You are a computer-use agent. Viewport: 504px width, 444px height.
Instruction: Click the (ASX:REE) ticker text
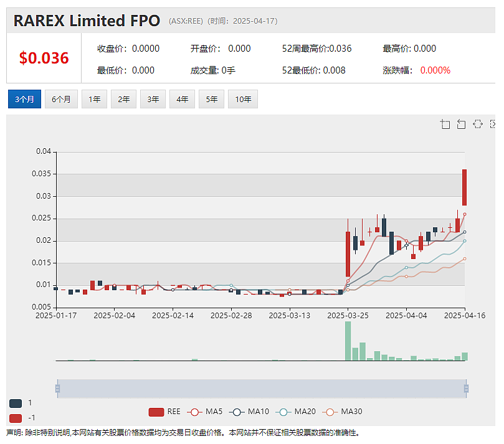186,21
